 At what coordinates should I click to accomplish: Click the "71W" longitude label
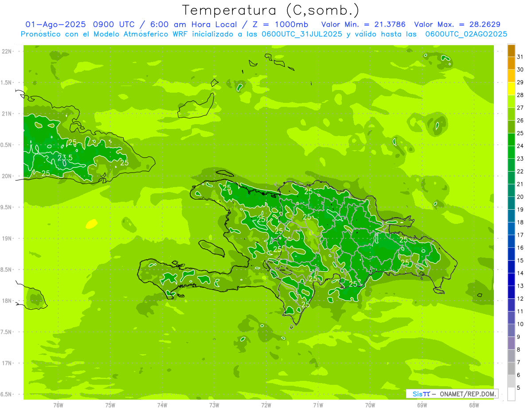(x=318, y=405)
